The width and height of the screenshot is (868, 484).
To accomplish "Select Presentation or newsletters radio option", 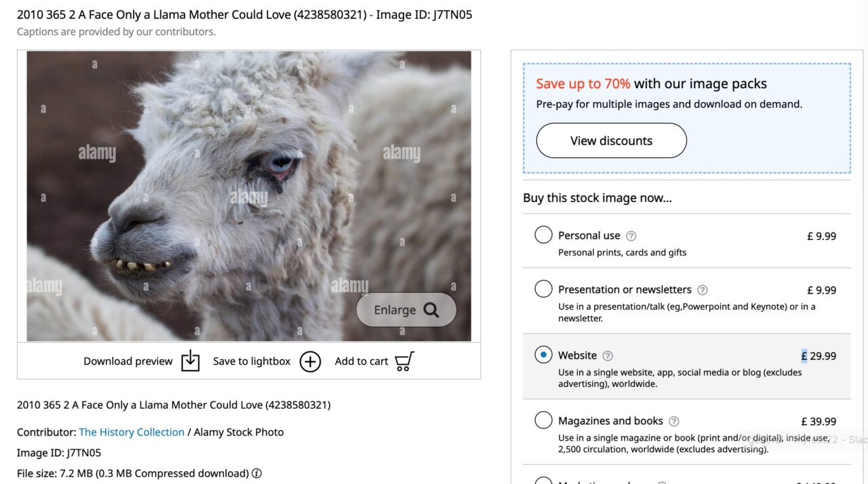I will (543, 289).
